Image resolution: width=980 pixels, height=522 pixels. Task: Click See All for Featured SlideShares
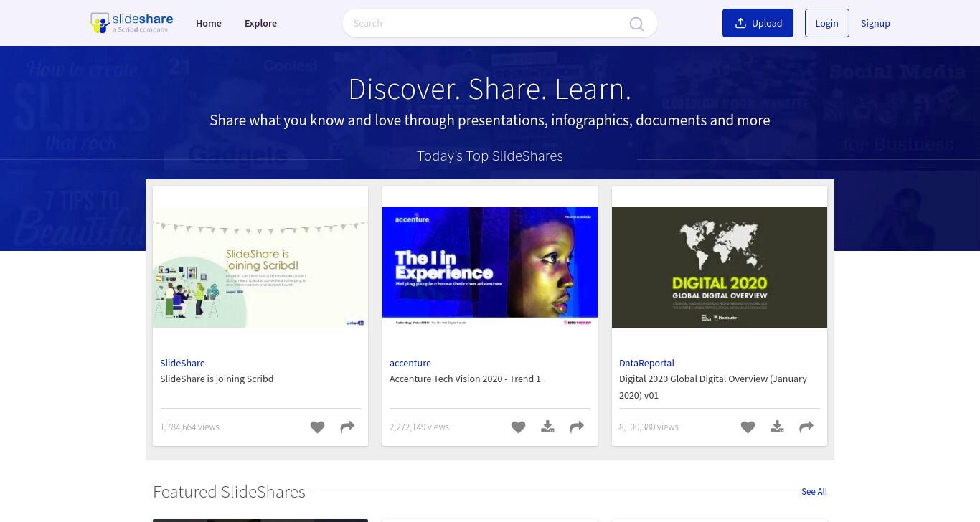(x=814, y=491)
